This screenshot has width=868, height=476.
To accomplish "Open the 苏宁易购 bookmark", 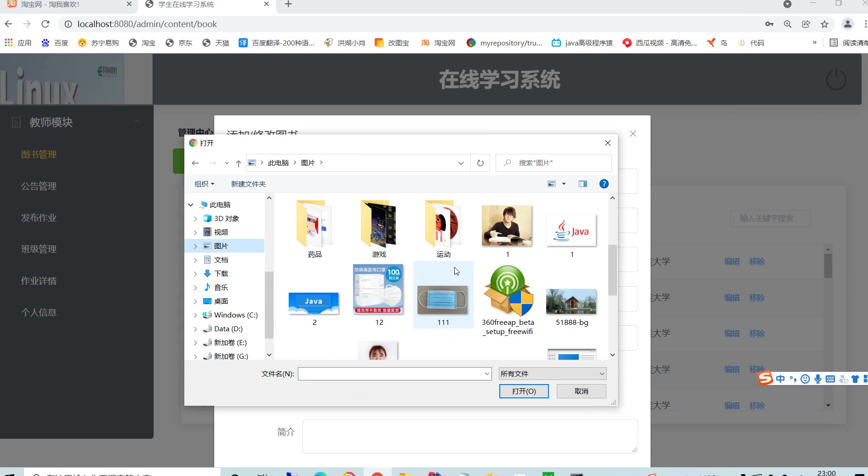I will pos(98,43).
